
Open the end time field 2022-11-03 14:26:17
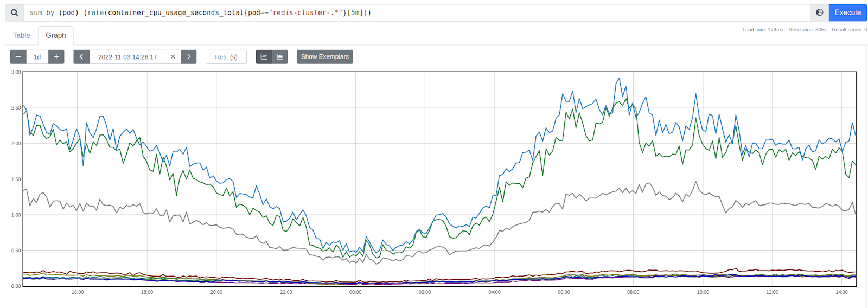127,57
